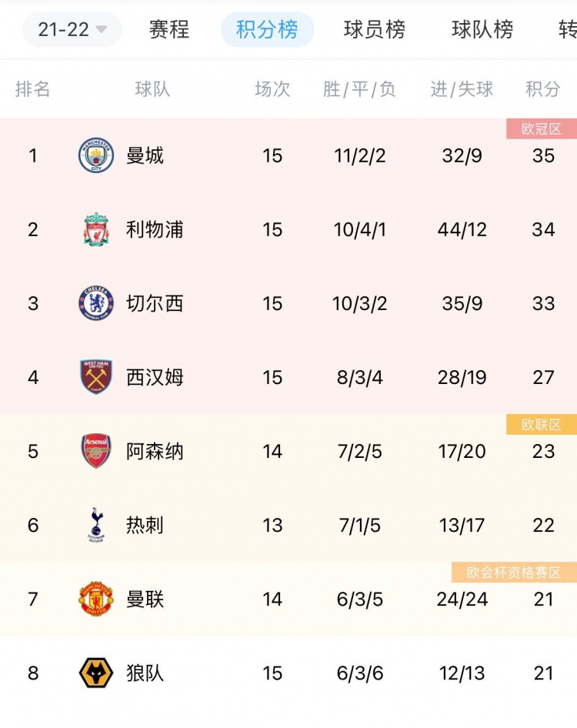Viewport: 577px width, 728px height.
Task: Click the West Ham United crest
Action: pyautogui.click(x=96, y=377)
